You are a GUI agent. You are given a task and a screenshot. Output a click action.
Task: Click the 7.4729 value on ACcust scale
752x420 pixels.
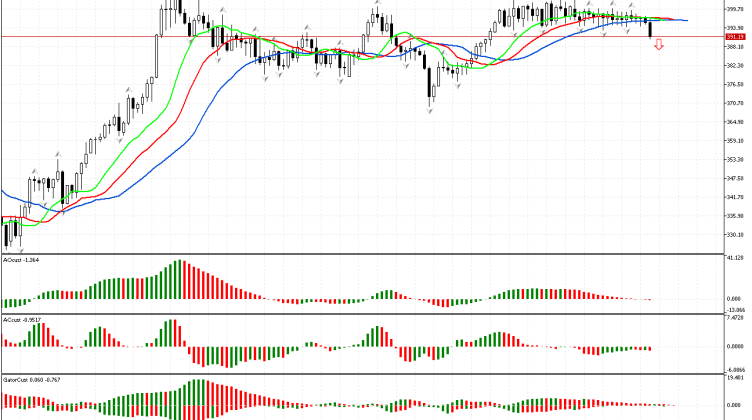coord(735,320)
